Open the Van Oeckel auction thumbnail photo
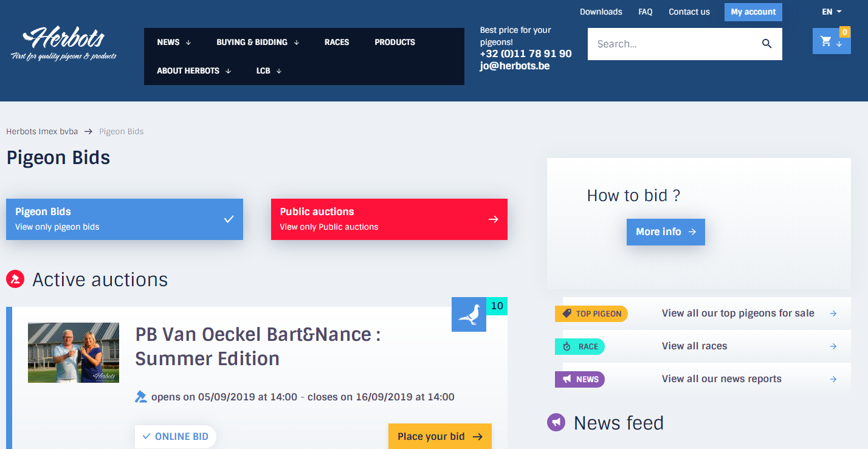 point(74,352)
